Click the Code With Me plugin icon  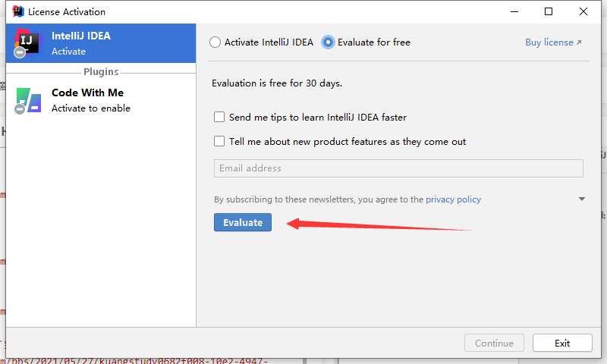coord(28,101)
